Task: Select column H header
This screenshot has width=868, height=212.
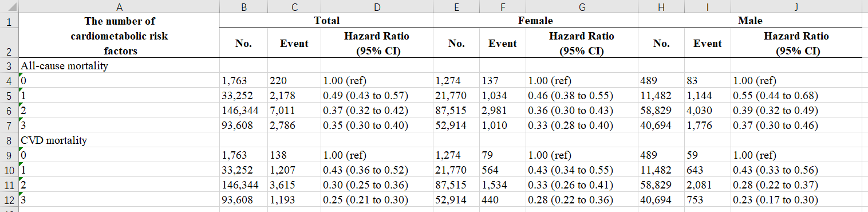Action: (661, 7)
